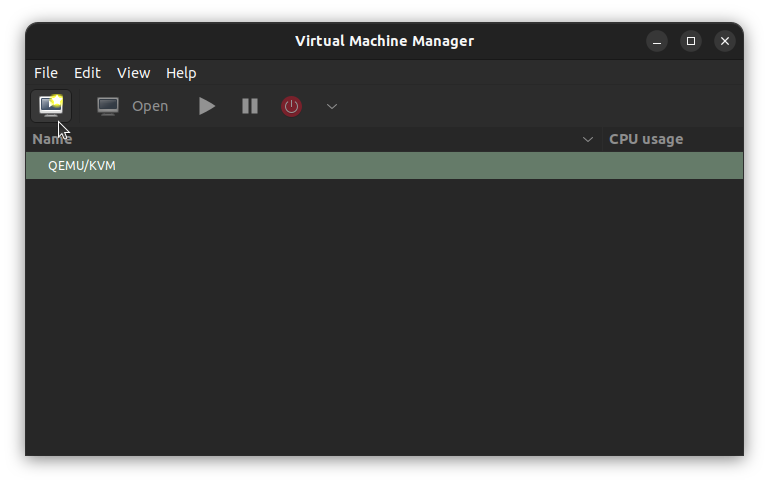Open the Help menu

(x=181, y=73)
